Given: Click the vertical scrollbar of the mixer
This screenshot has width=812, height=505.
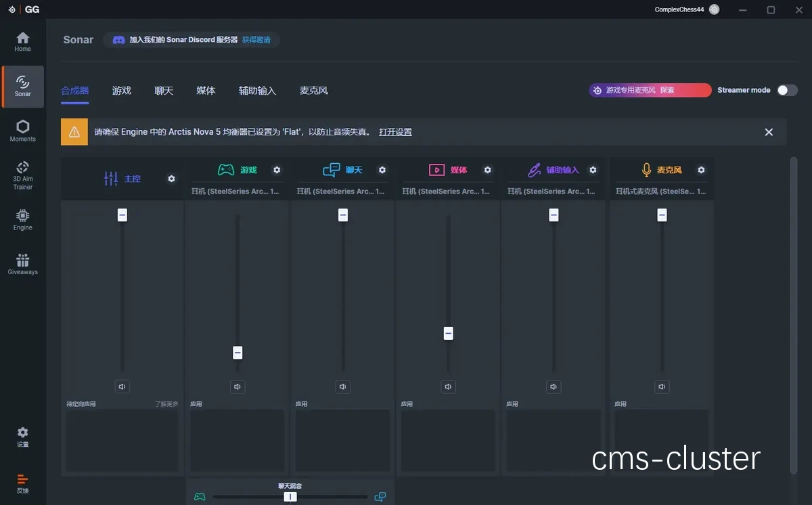Looking at the screenshot, I should point(794,315).
